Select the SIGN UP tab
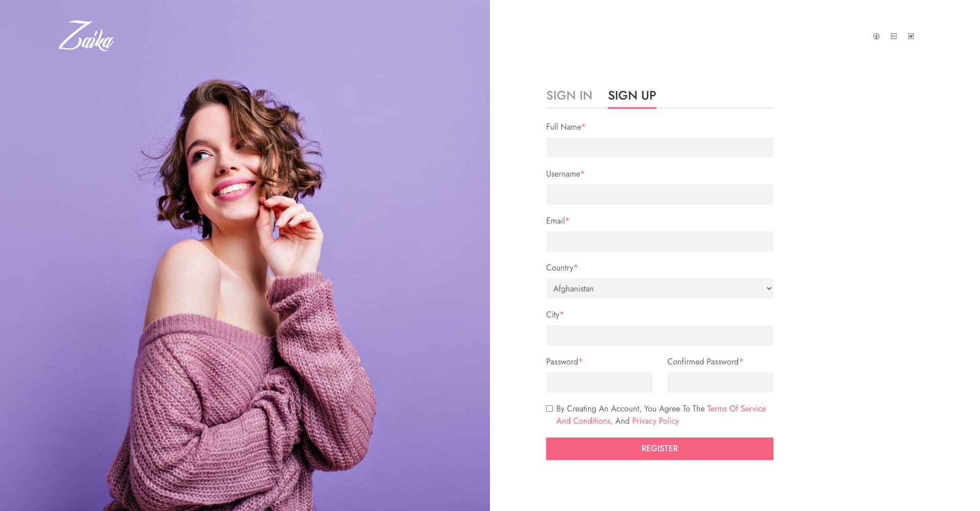980x511 pixels. (x=632, y=95)
